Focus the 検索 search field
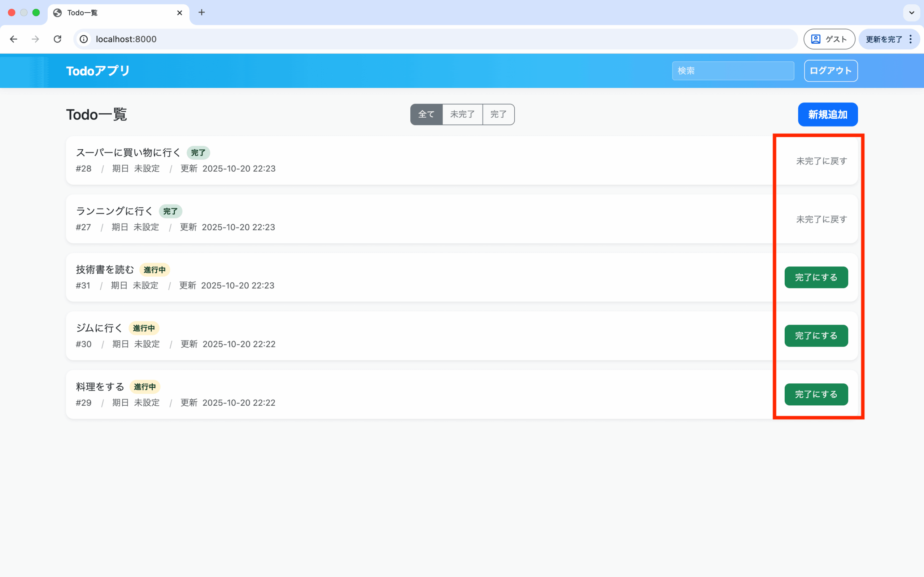 [x=733, y=71]
